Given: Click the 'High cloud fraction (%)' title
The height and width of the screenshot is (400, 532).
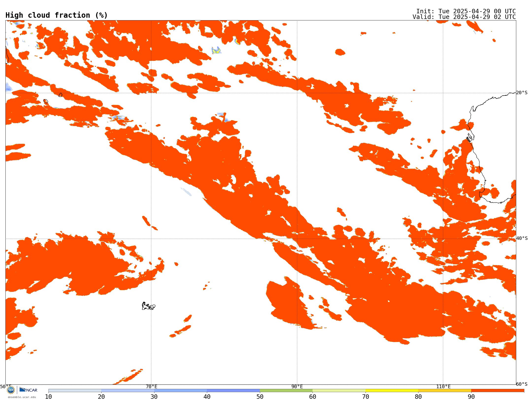Looking at the screenshot, I should click(56, 15).
